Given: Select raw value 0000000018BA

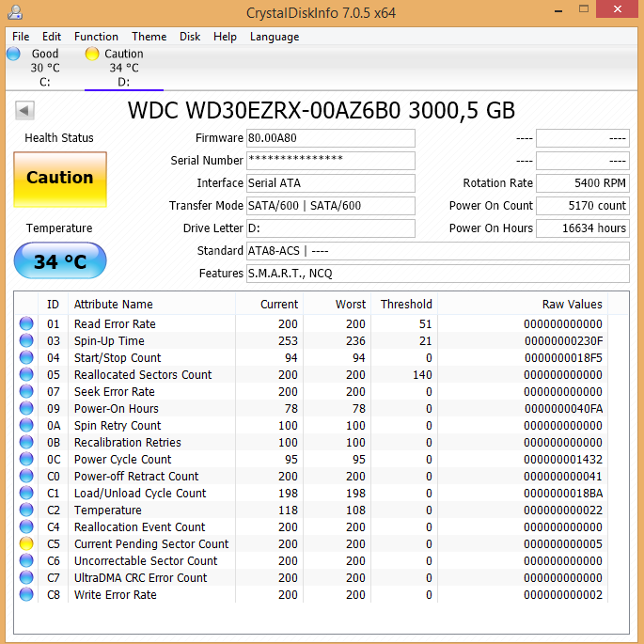Looking at the screenshot, I should coord(563,494).
